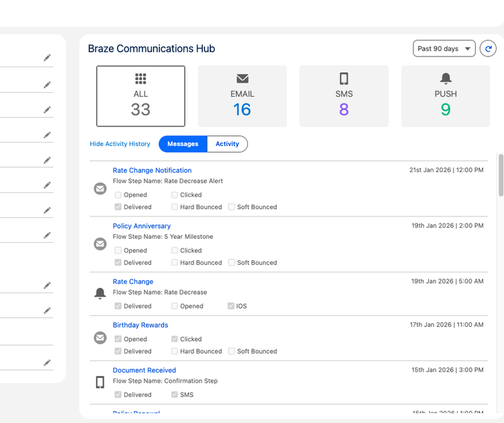Toggle IOS checkbox under Rate Change
Image resolution: width=504 pixels, height=423 pixels.
click(x=231, y=306)
